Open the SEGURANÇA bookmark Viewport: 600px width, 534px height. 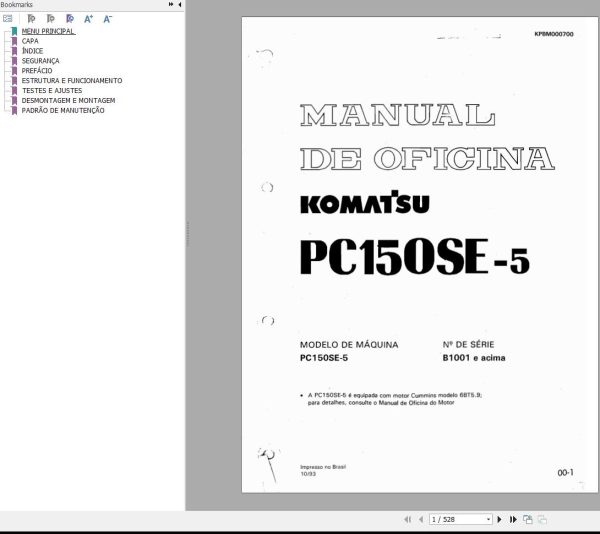(40, 61)
